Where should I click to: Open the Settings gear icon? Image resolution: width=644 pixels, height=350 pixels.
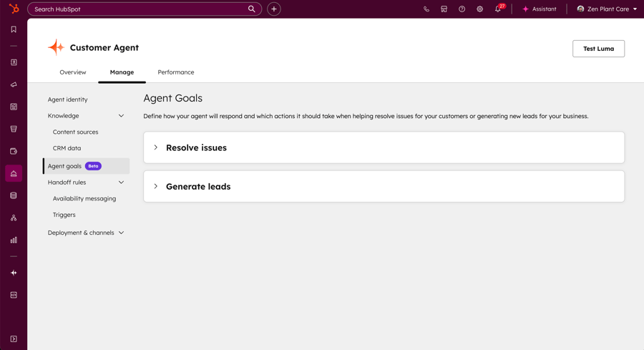tap(480, 9)
